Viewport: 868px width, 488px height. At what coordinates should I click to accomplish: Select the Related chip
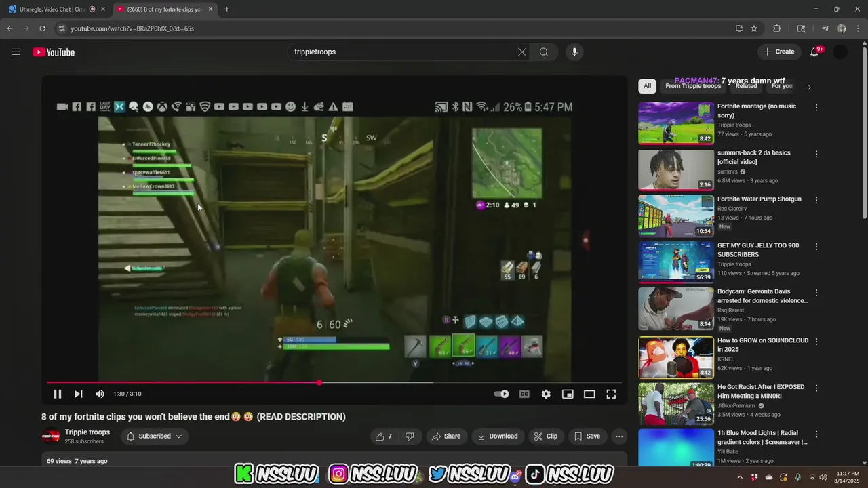click(x=746, y=86)
